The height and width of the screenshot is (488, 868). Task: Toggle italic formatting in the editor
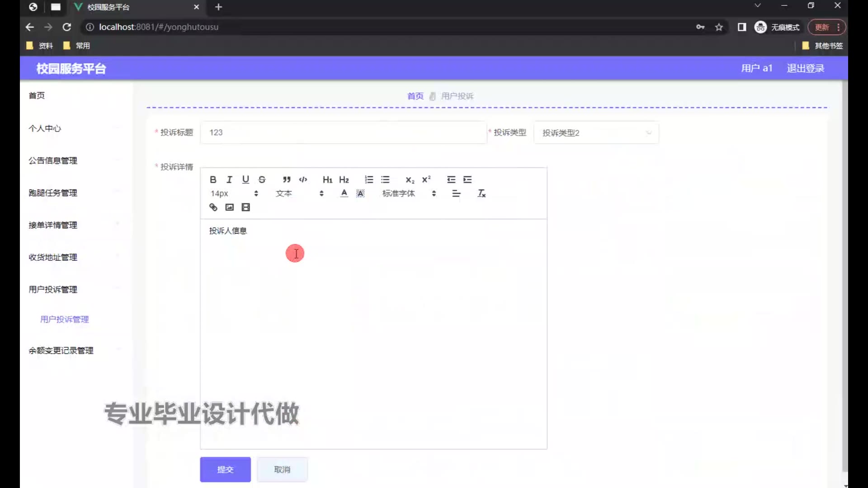pyautogui.click(x=229, y=179)
